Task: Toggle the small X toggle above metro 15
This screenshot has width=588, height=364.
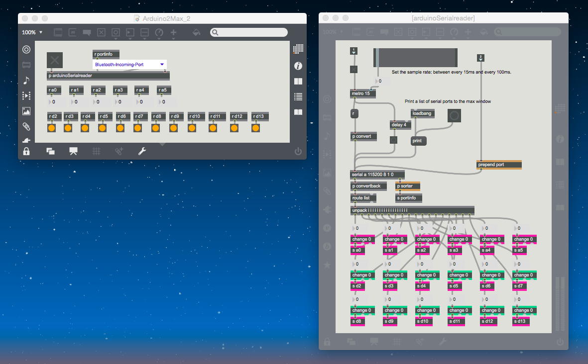Action: pyautogui.click(x=353, y=69)
